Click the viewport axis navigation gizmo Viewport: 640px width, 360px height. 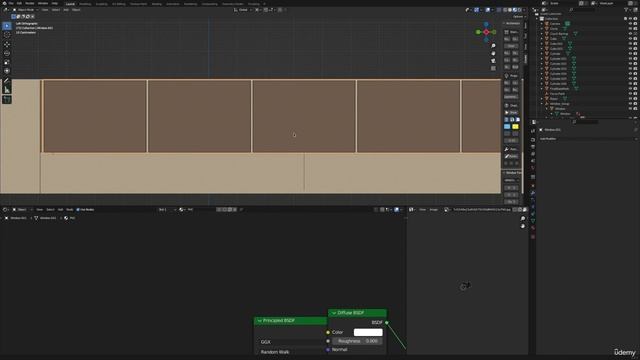(486, 32)
